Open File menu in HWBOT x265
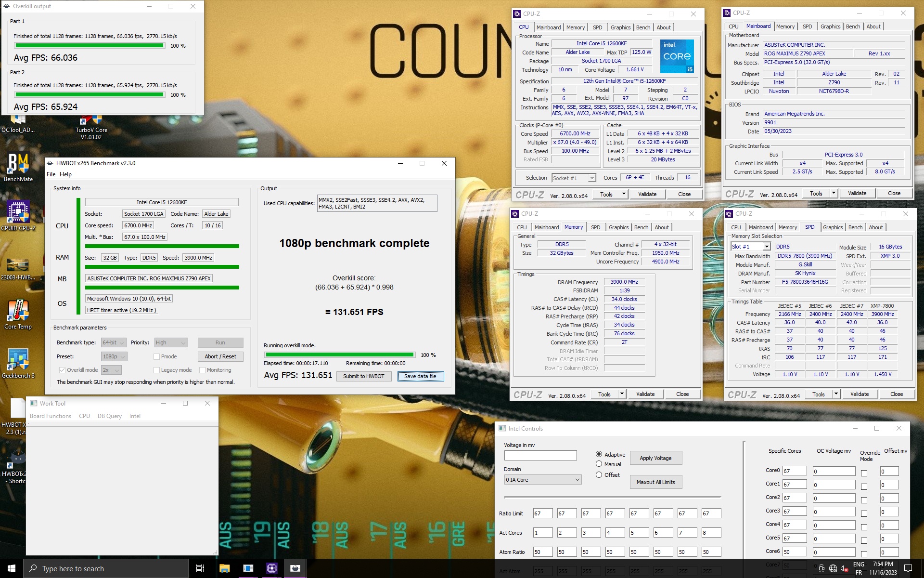The width and height of the screenshot is (924, 578). (x=51, y=174)
